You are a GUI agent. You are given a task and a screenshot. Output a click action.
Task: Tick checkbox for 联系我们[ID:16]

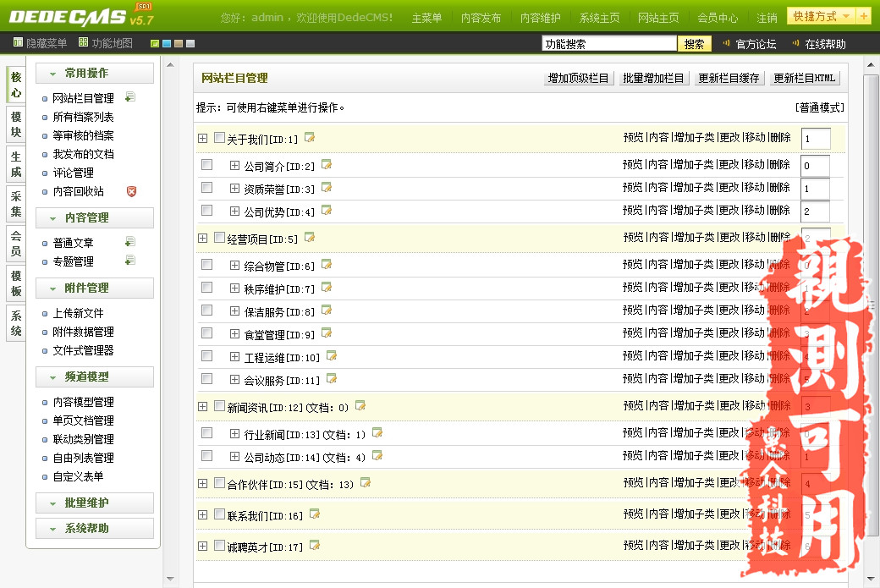pos(219,514)
